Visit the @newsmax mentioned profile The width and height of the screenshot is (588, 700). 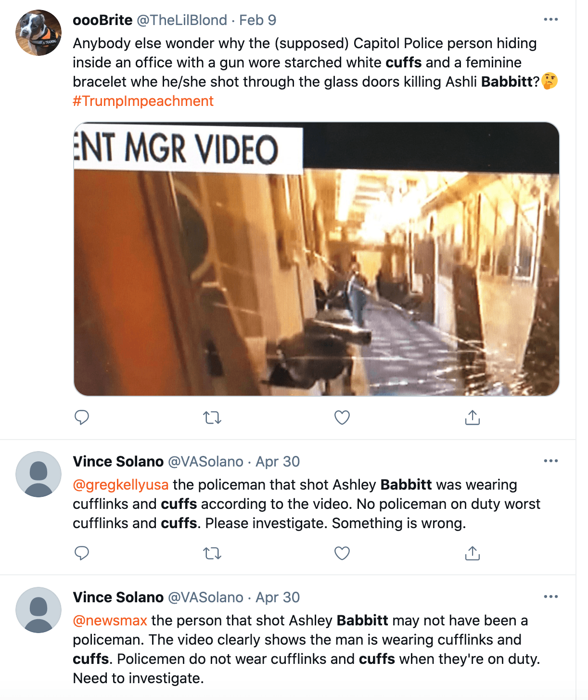[110, 621]
